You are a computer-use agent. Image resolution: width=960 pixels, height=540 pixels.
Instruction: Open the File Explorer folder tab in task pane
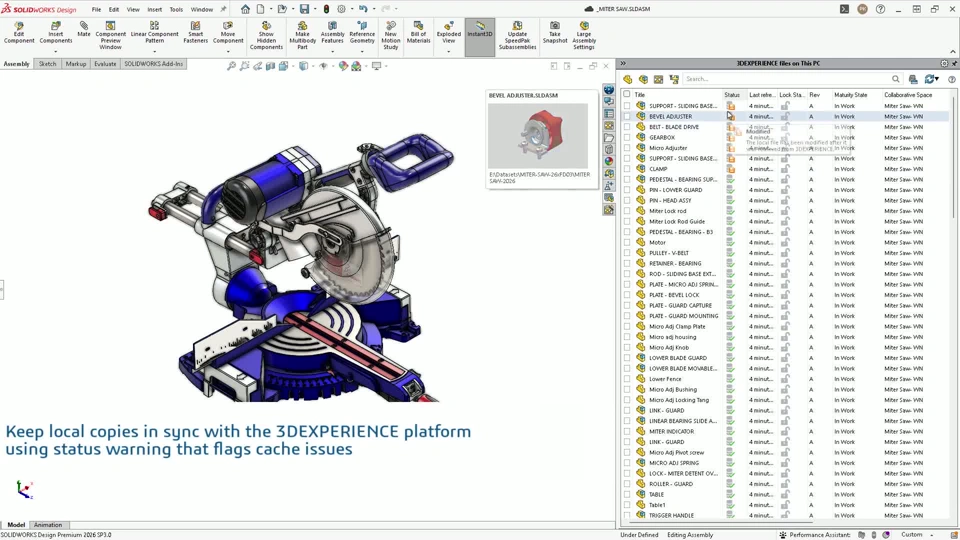609,138
